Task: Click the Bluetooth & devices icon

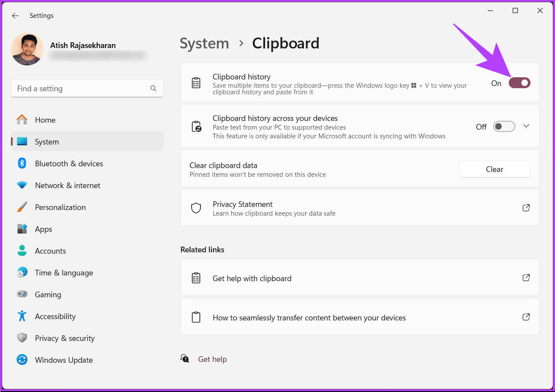Action: (22, 163)
